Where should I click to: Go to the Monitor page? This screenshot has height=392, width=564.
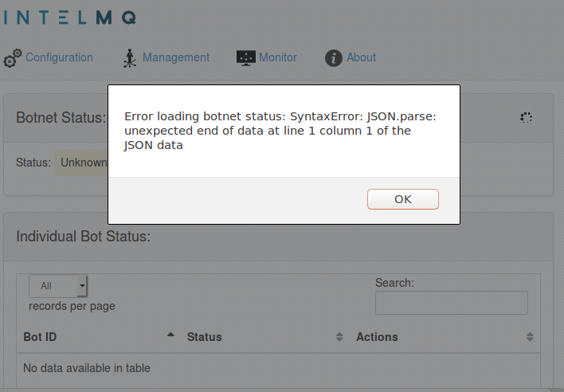pos(278,57)
